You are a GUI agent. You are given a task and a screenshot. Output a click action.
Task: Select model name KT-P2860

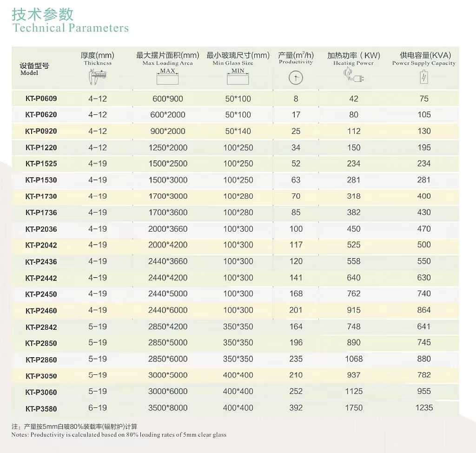point(41,360)
